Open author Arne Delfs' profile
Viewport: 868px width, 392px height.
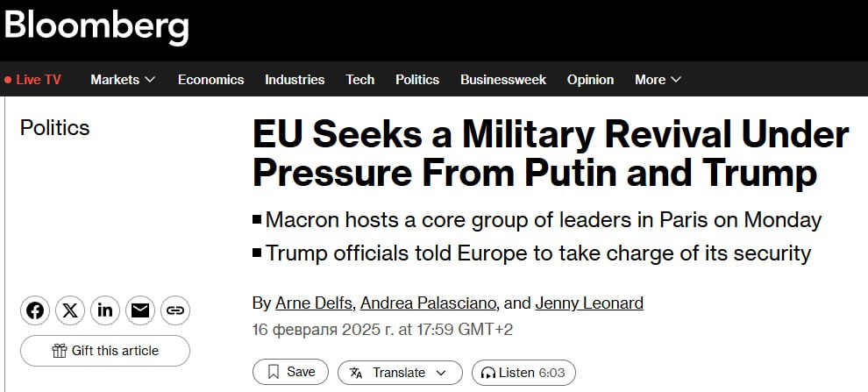[314, 303]
